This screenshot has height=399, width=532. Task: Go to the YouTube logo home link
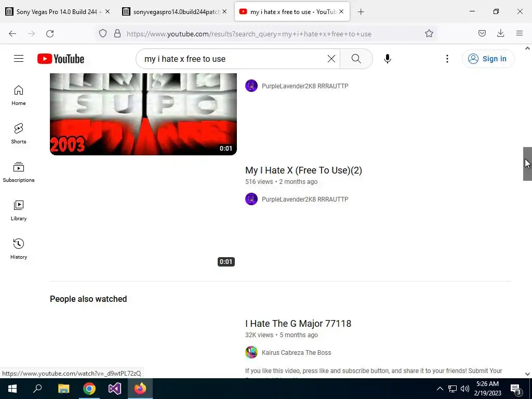pyautogui.click(x=61, y=59)
